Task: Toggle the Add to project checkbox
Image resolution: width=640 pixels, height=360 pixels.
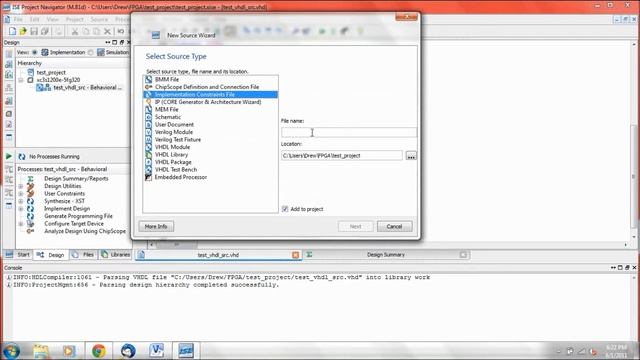Action: 285,209
